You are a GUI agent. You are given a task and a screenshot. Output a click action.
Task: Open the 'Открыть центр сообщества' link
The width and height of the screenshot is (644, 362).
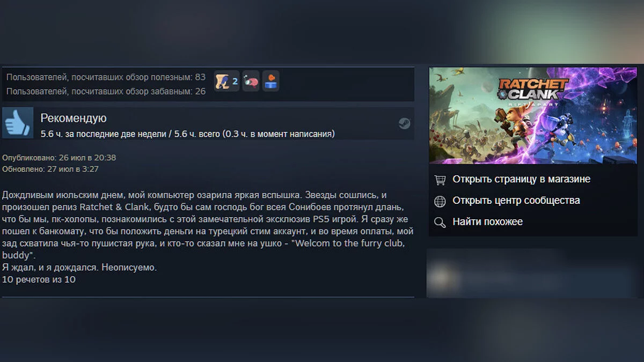click(516, 201)
